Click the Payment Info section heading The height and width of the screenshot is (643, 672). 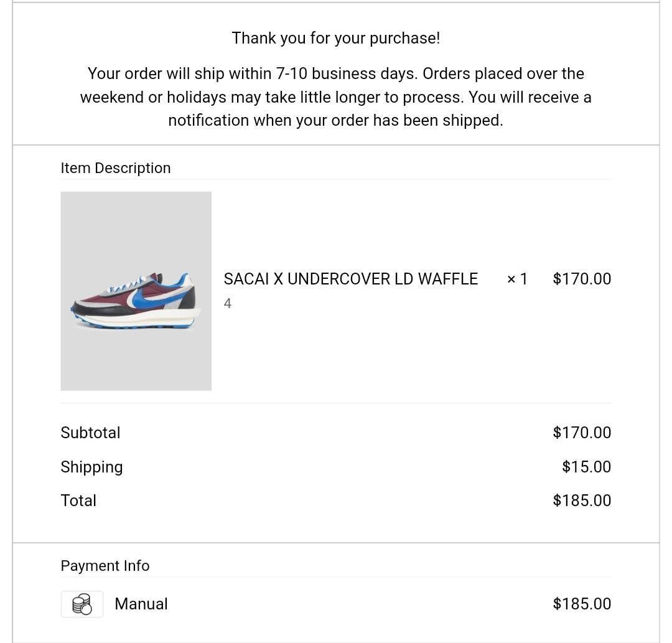(105, 566)
